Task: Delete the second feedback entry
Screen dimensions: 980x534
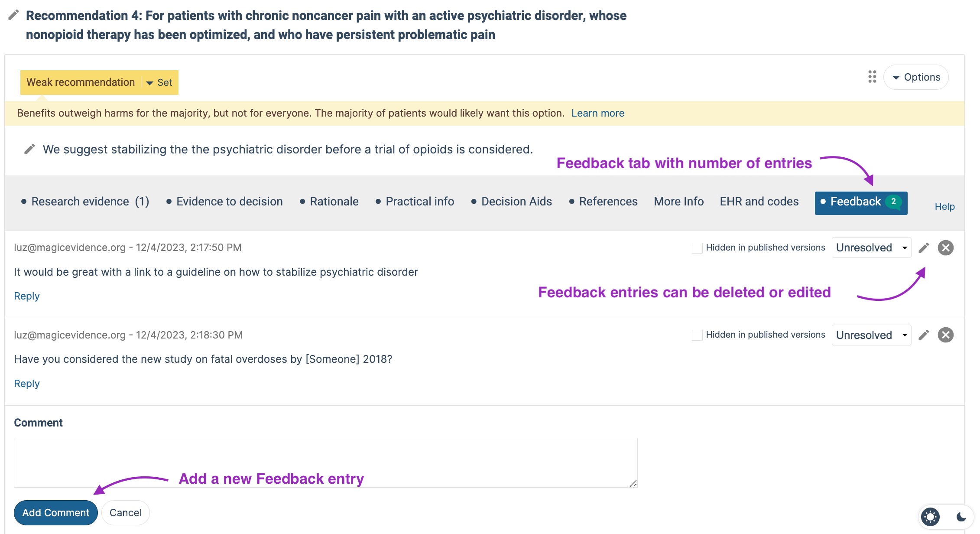Action: 946,335
